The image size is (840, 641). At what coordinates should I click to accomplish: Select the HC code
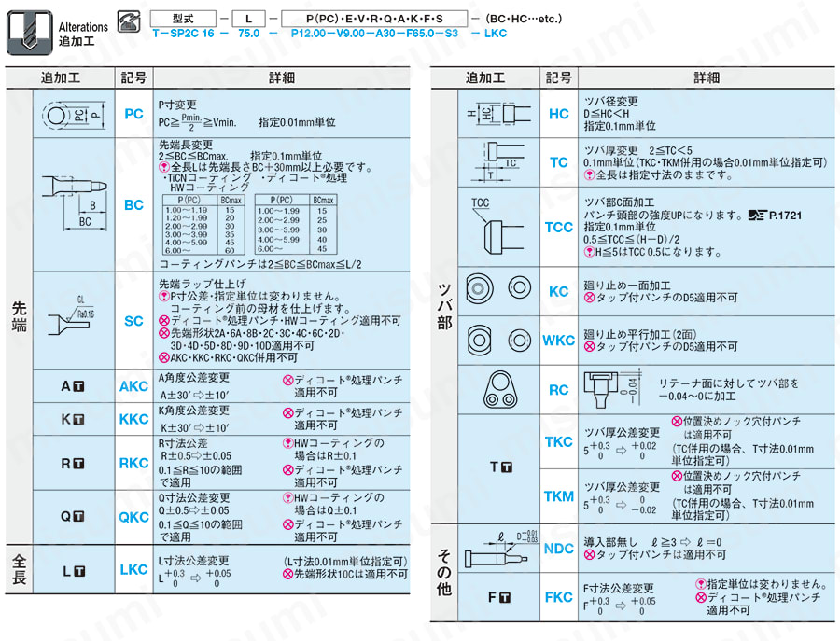click(559, 114)
